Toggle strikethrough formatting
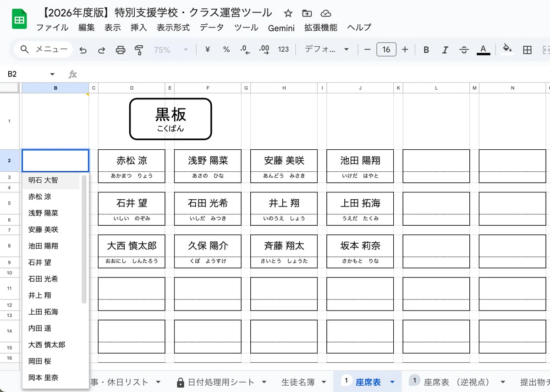Viewport: 550px width, 392px height. pyautogui.click(x=464, y=50)
